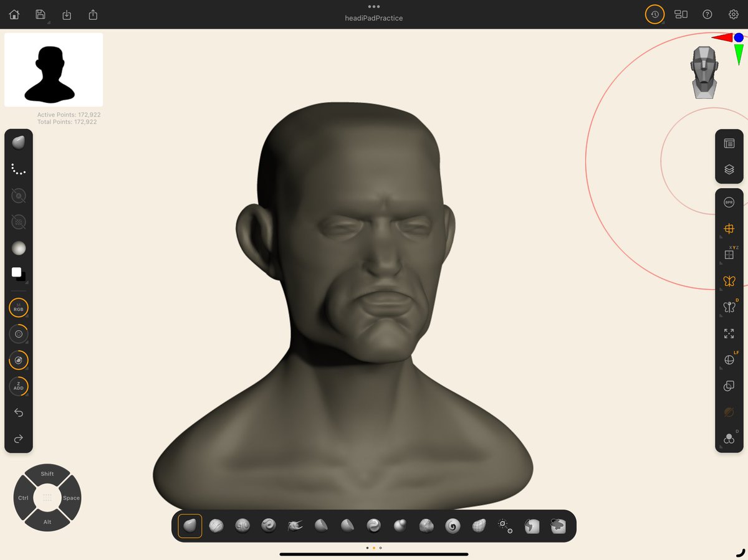Open the disabled alpha slot
This screenshot has width=748, height=560.
pos(19,196)
